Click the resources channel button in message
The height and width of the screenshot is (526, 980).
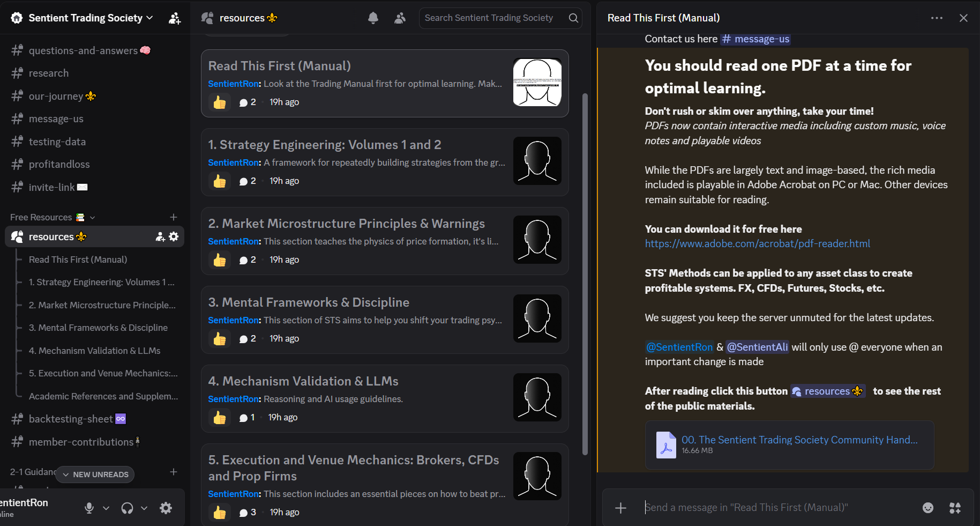pyautogui.click(x=828, y=391)
